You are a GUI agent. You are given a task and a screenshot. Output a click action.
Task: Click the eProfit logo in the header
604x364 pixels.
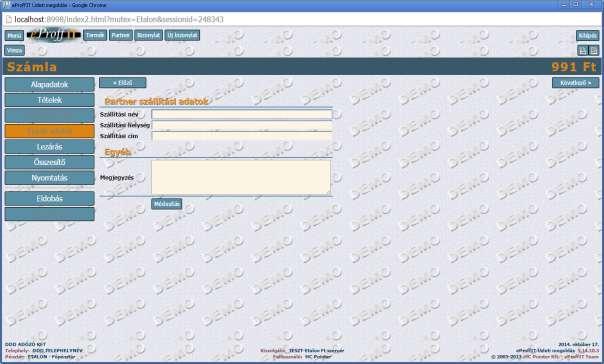(54, 35)
